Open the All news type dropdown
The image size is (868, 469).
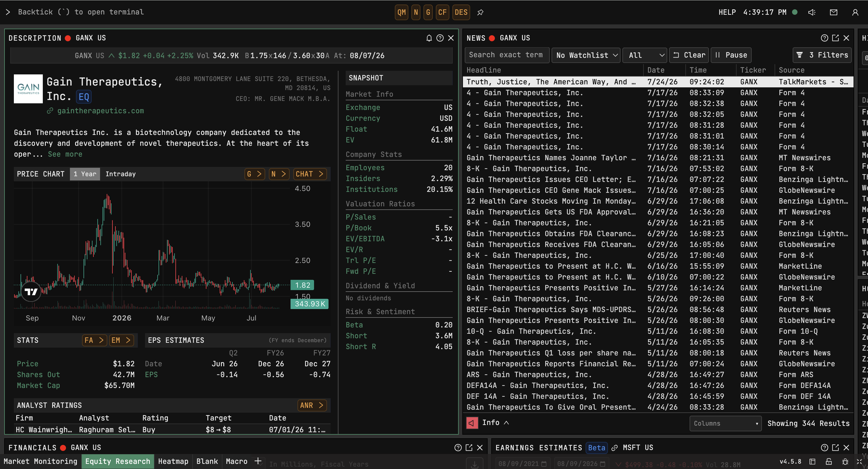(x=645, y=55)
